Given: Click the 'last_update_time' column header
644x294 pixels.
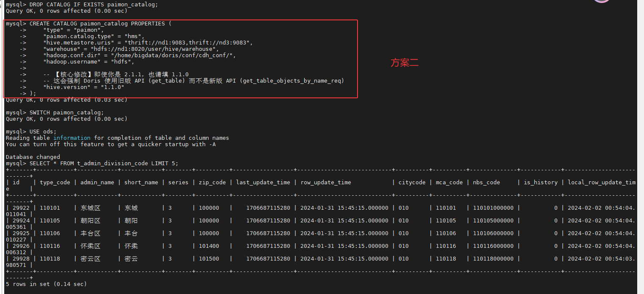Looking at the screenshot, I should click(263, 183).
